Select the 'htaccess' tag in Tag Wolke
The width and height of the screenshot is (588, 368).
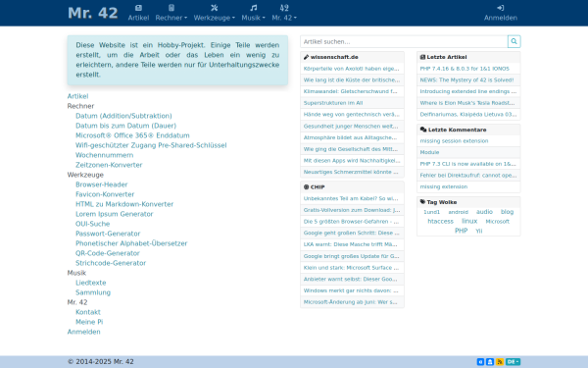(x=440, y=221)
